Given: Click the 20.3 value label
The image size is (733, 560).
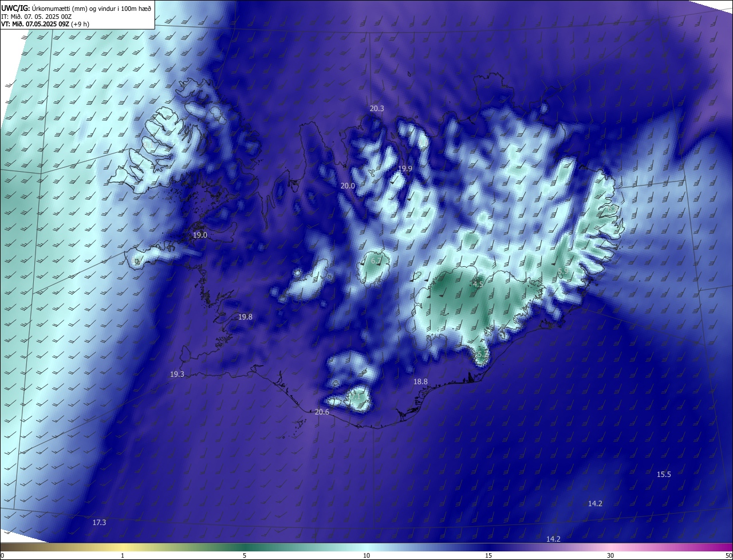Looking at the screenshot, I should [377, 108].
